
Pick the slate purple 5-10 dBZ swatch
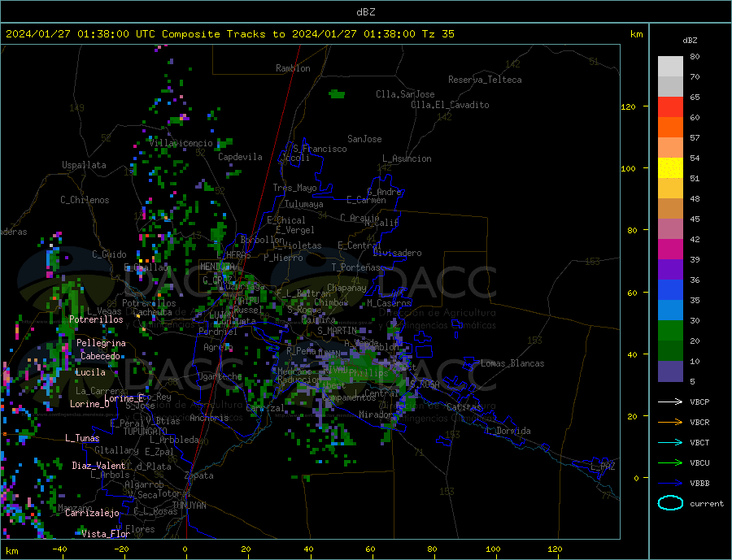(x=670, y=371)
